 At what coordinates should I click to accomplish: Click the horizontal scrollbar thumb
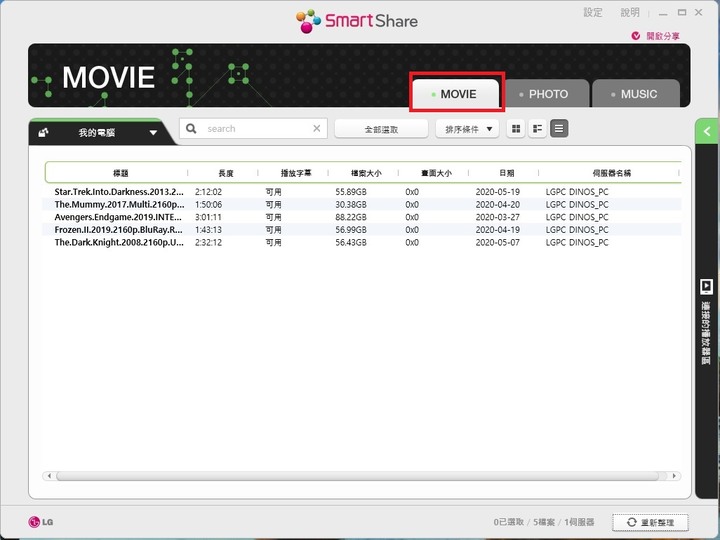[x=357, y=476]
